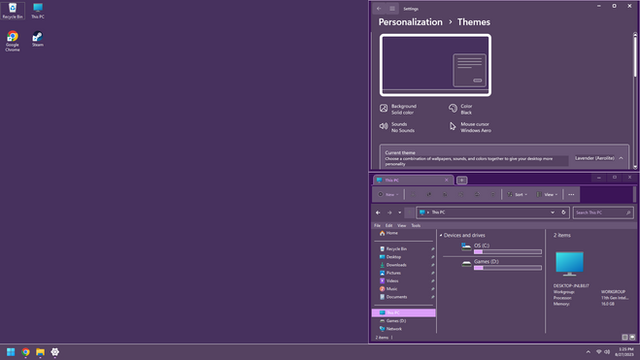Open the Settings navigation hamburger menu
640x360 pixels.
pos(392,9)
